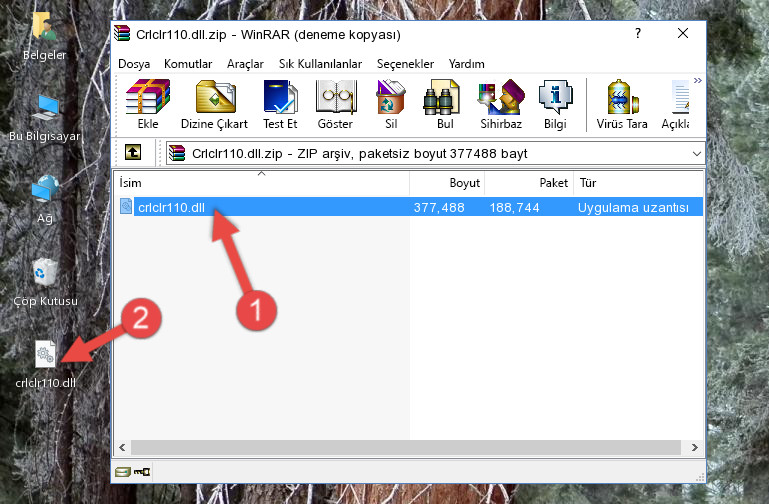This screenshot has width=769, height=504.
Task: Select the crlclr110.dll file row
Action: [409, 207]
